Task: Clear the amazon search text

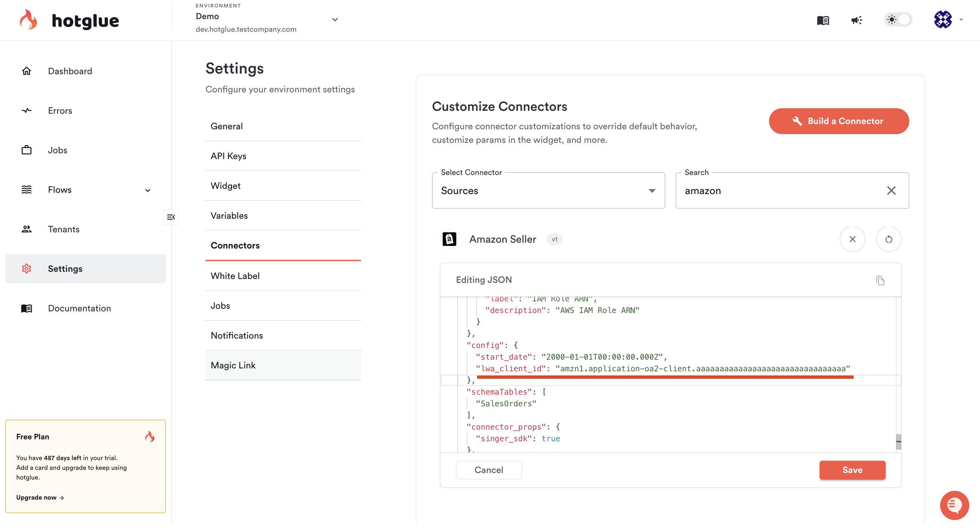Action: 891,191
